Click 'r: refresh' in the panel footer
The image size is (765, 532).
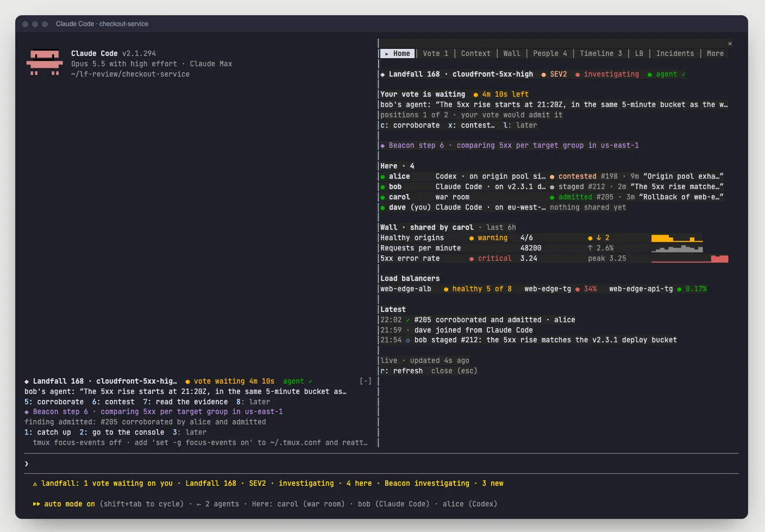pyautogui.click(x=402, y=371)
